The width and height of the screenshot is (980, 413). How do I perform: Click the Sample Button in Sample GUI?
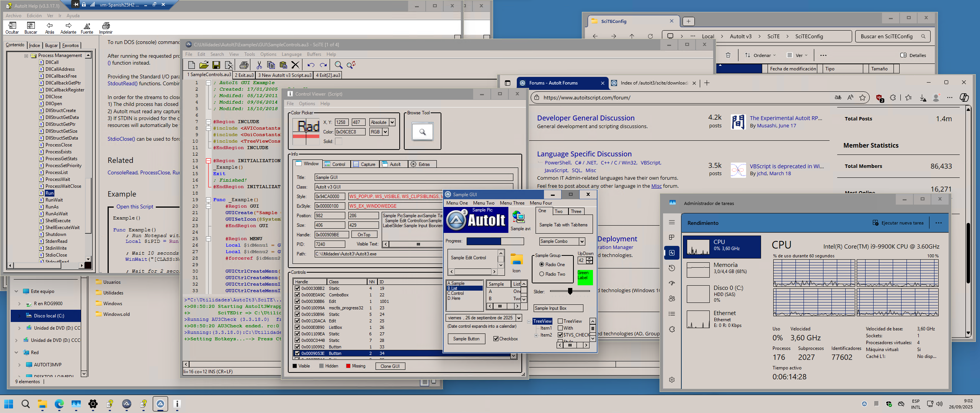[466, 339]
